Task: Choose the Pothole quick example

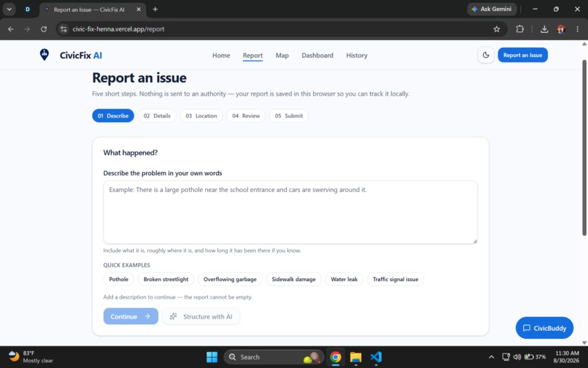Action: 118,279
